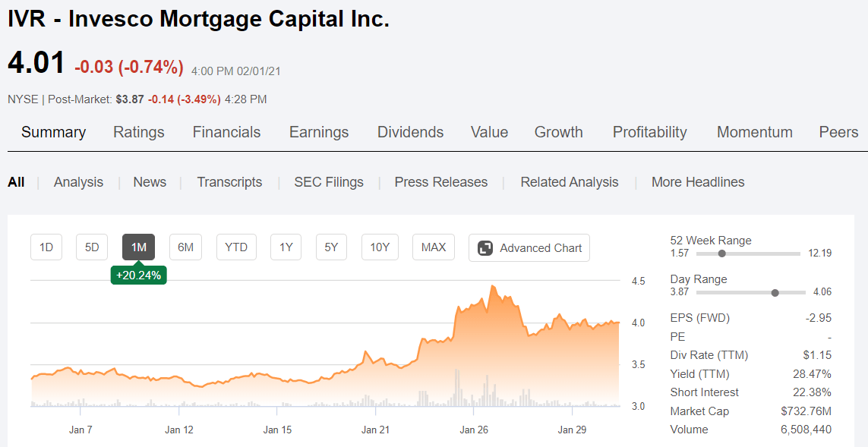
Task: Open the Momentum tab
Action: [755, 132]
